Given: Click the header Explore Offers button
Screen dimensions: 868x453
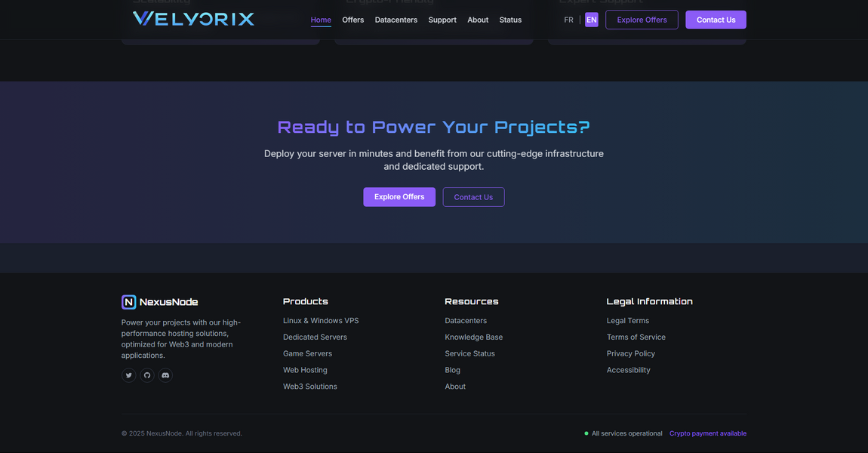Looking at the screenshot, I should click(x=642, y=20).
